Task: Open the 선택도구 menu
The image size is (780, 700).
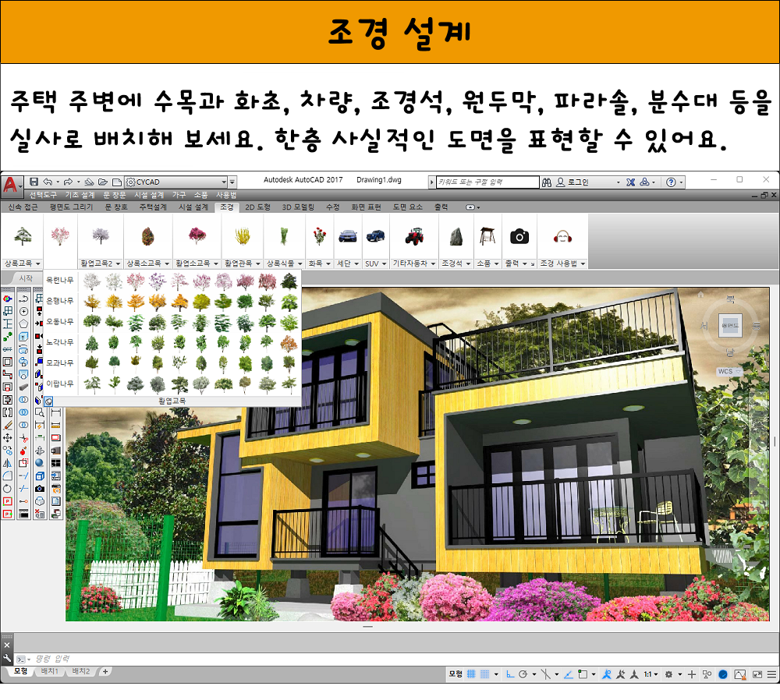Action: (x=43, y=195)
